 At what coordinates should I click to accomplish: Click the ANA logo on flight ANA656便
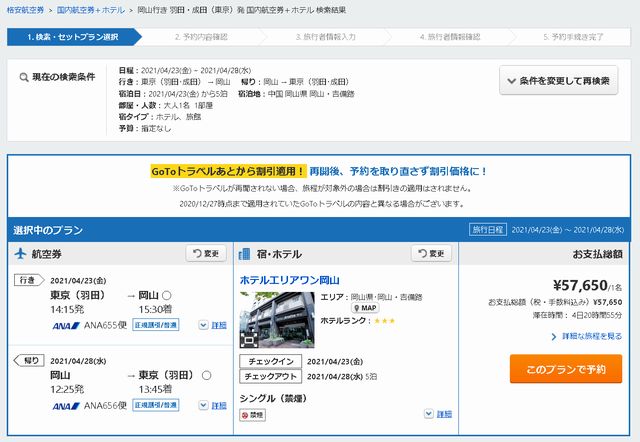pos(66,406)
